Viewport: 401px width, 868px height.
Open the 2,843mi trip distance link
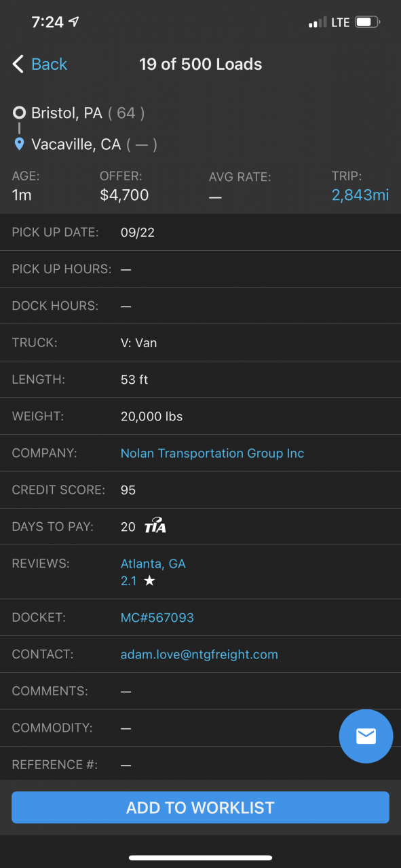point(360,195)
